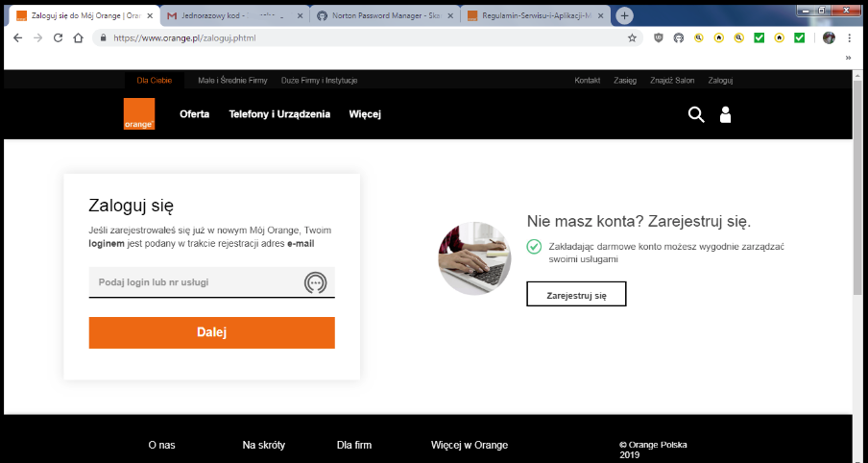Close the Zaloguj się do Mój Orange tab
Viewport: 868px width, 463px height.
pos(150,16)
